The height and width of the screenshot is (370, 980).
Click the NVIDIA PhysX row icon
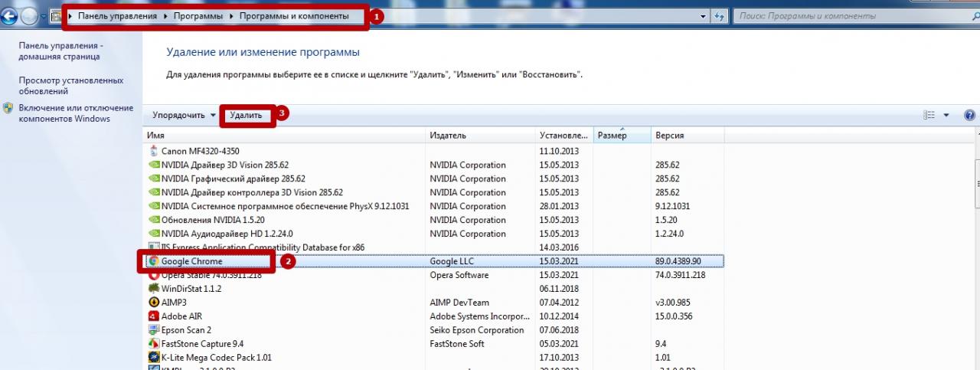pyautogui.click(x=154, y=206)
